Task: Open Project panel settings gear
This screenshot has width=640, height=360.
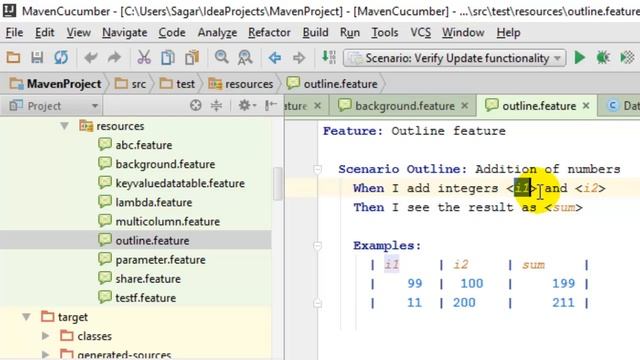Action: coord(247,106)
